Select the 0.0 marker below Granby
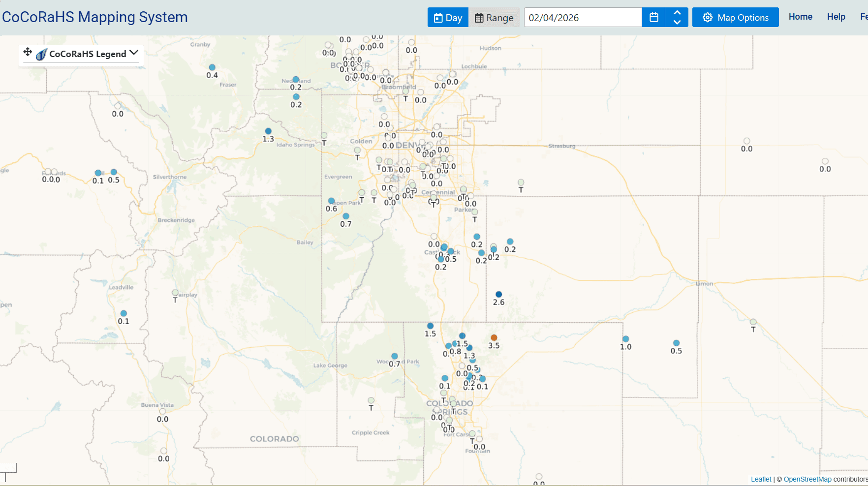The height and width of the screenshot is (486, 868). (x=118, y=106)
